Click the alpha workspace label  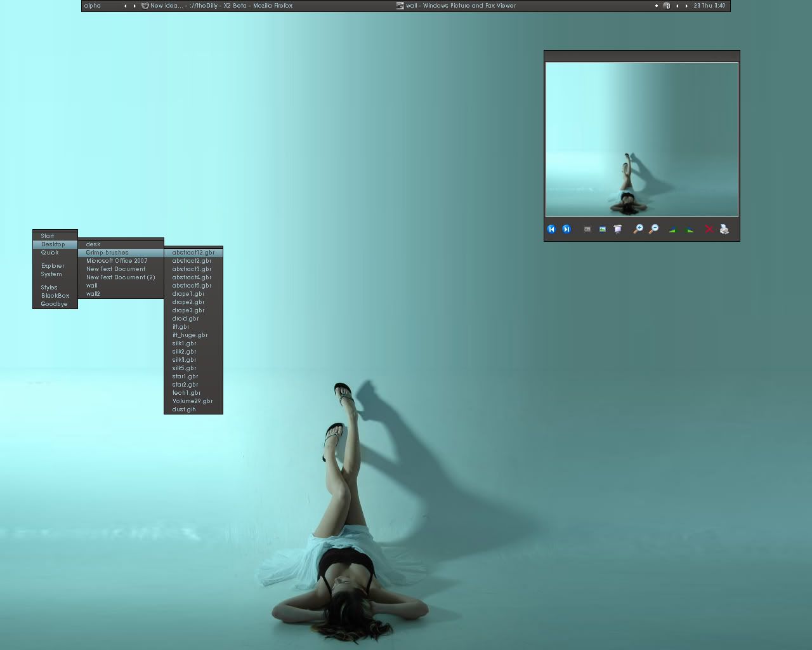(93, 6)
